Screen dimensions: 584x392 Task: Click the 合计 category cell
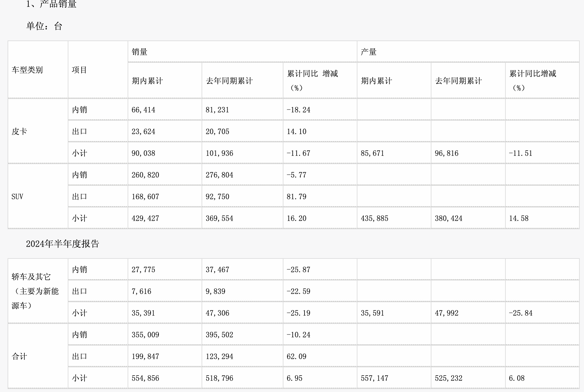(19, 356)
